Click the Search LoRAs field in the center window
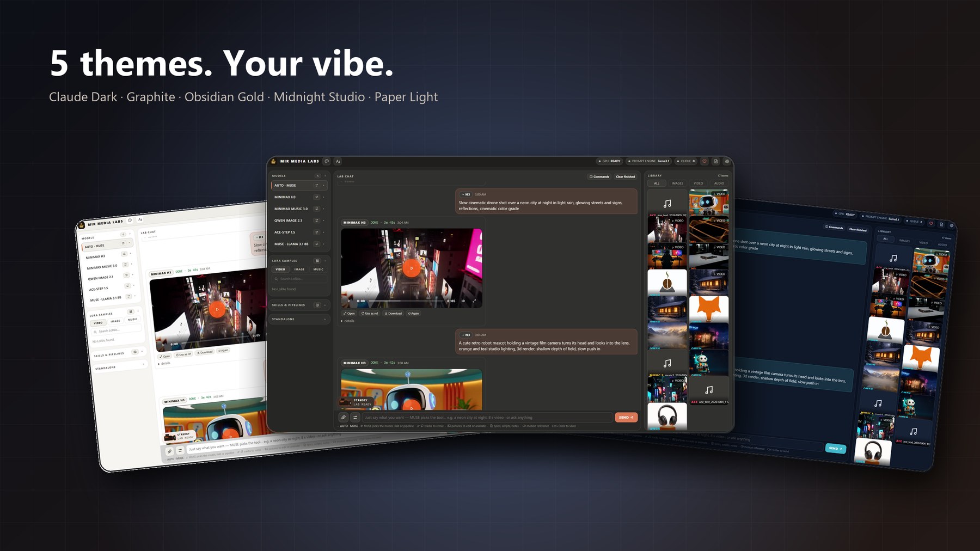The height and width of the screenshot is (551, 980). point(299,279)
